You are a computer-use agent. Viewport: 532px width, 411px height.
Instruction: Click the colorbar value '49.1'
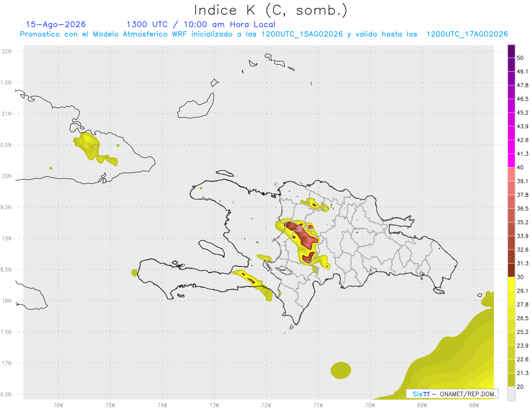522,71
